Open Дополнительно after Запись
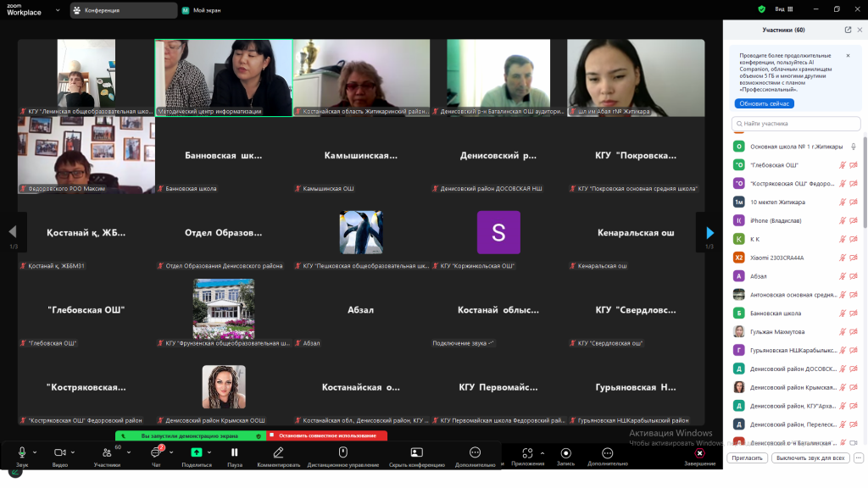The width and height of the screenshot is (868, 488). (x=607, y=453)
